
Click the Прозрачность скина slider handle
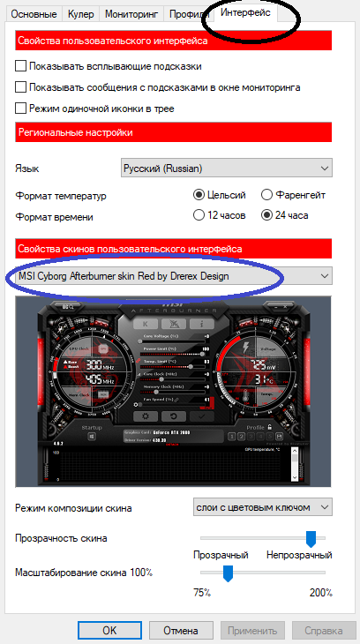pyautogui.click(x=311, y=539)
